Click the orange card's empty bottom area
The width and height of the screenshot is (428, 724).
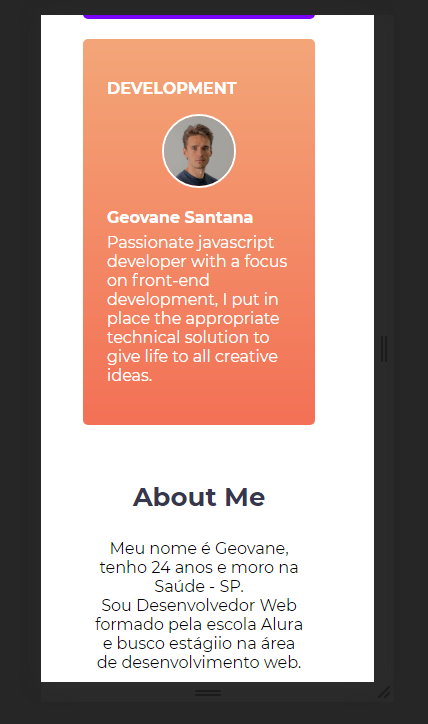pos(199,404)
